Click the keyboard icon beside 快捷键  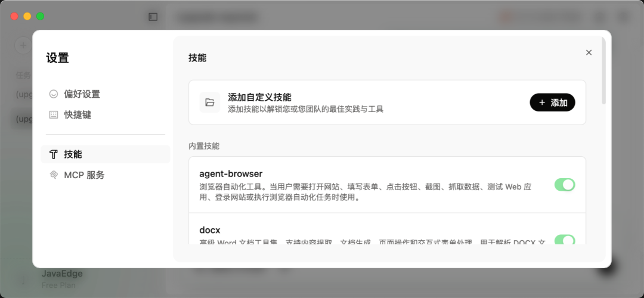pyautogui.click(x=54, y=115)
